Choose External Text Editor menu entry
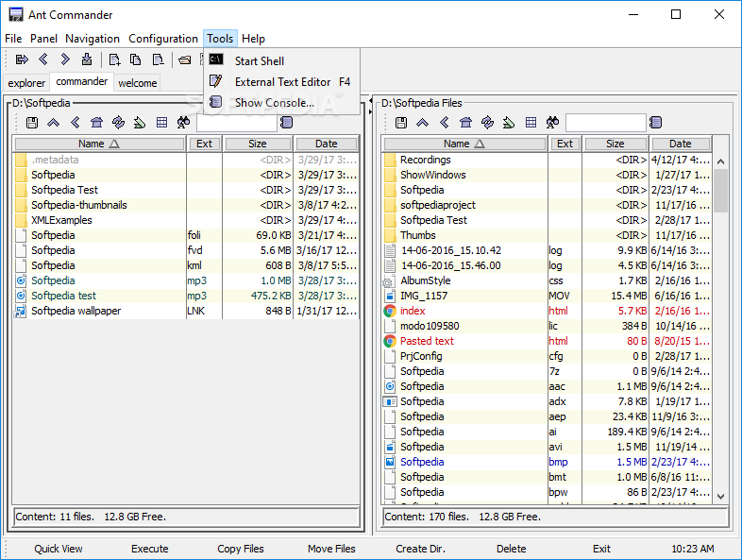742x560 pixels. (282, 82)
